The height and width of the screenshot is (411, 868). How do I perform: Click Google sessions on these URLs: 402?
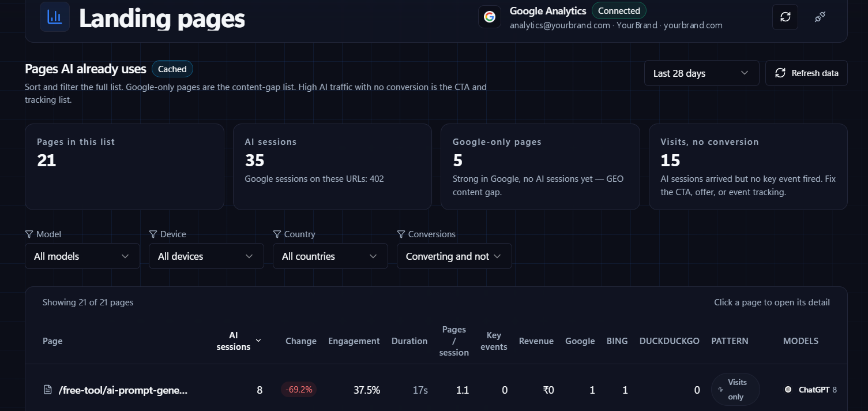[314, 179]
